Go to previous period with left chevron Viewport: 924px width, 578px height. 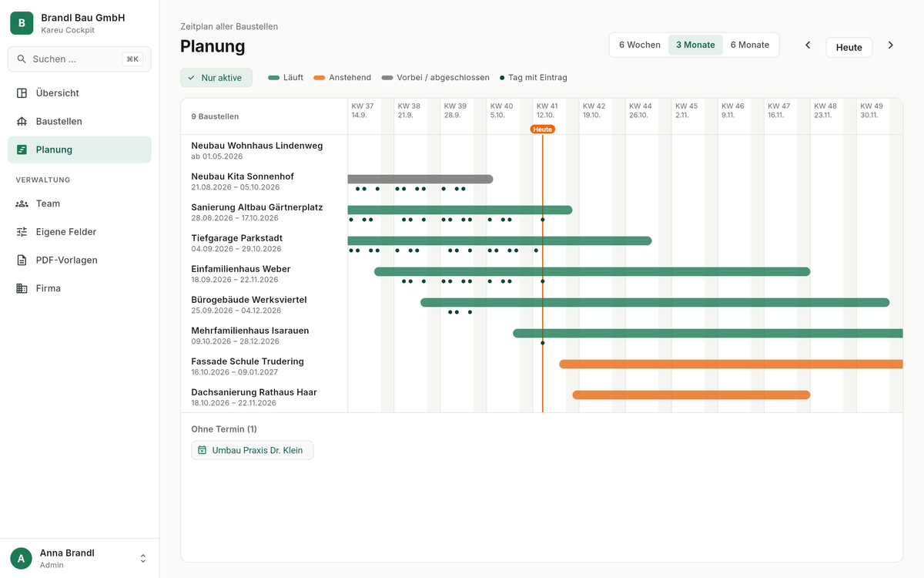click(808, 45)
